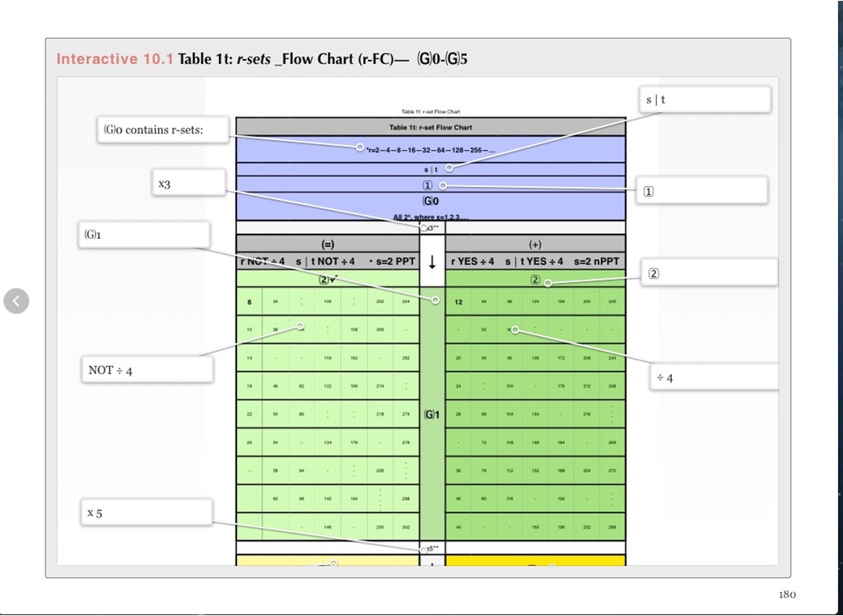Image resolution: width=843 pixels, height=616 pixels.
Task: Tap hotspot marker beside circled 1 in table
Action: 443,186
